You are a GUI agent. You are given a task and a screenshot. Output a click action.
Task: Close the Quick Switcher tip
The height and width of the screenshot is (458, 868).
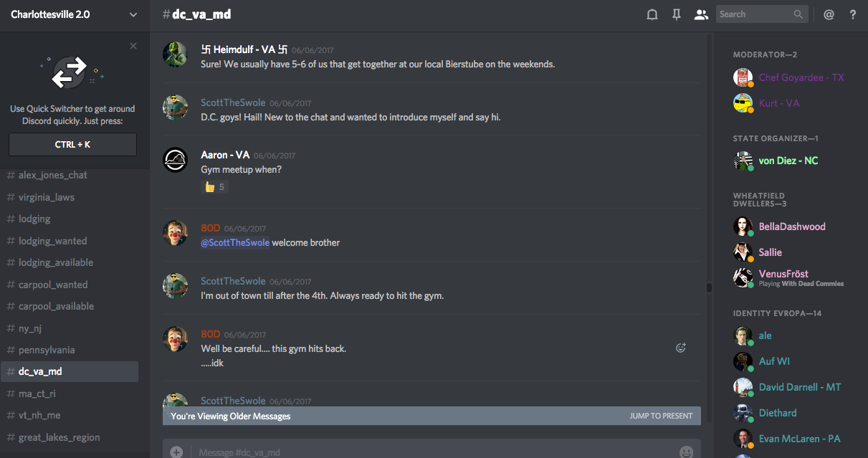(x=133, y=46)
